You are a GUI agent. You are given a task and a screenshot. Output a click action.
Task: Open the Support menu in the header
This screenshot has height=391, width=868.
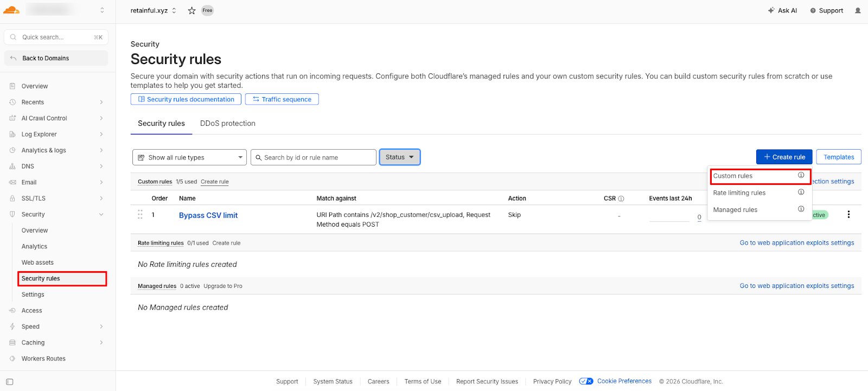[x=826, y=10]
